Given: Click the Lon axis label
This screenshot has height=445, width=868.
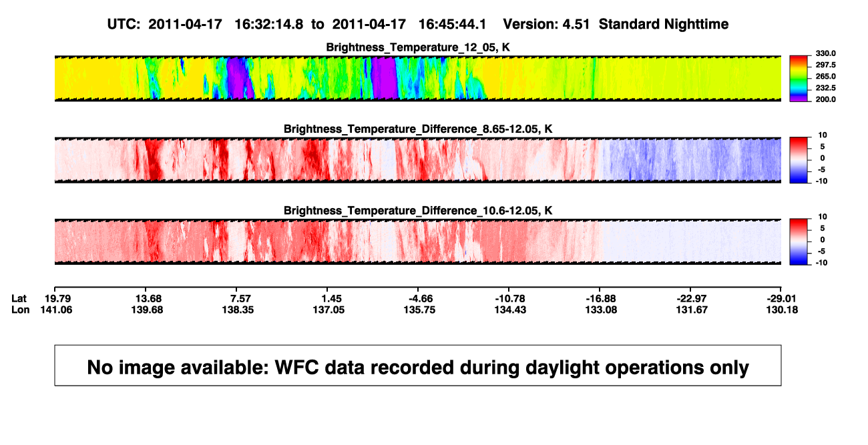Looking at the screenshot, I should [20, 310].
